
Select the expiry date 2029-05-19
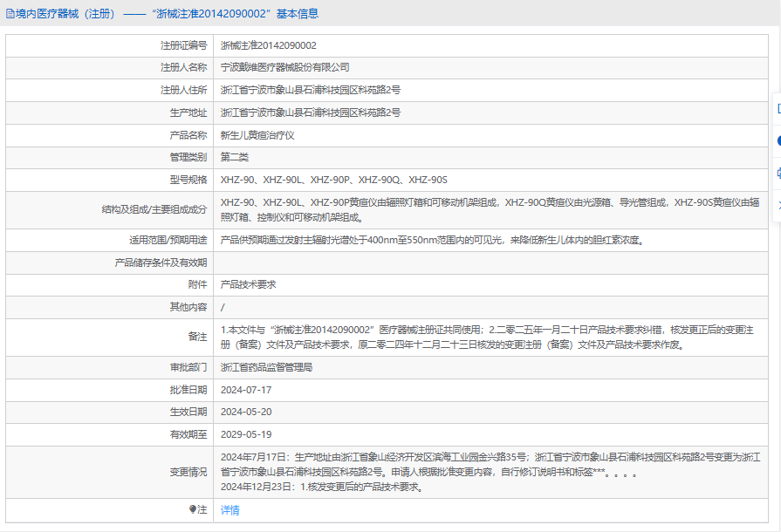tap(246, 434)
